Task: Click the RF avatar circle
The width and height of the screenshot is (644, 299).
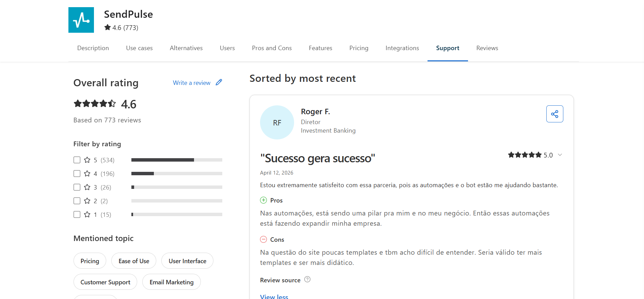Action: pyautogui.click(x=277, y=122)
